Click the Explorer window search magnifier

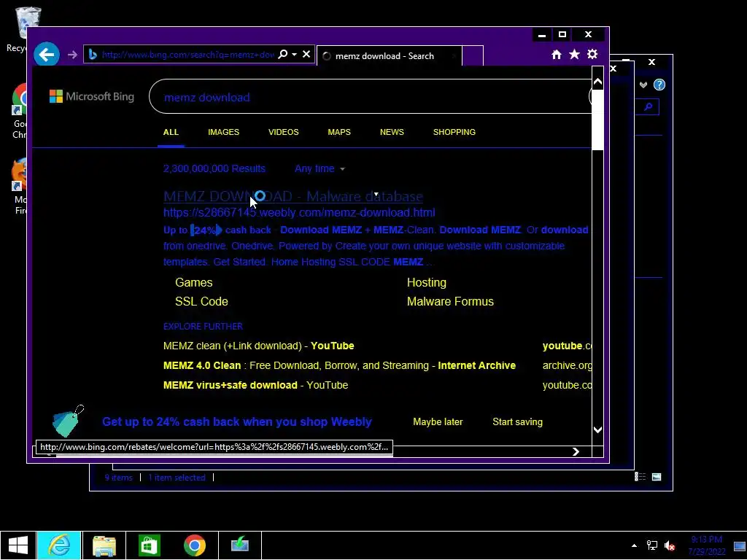click(649, 106)
